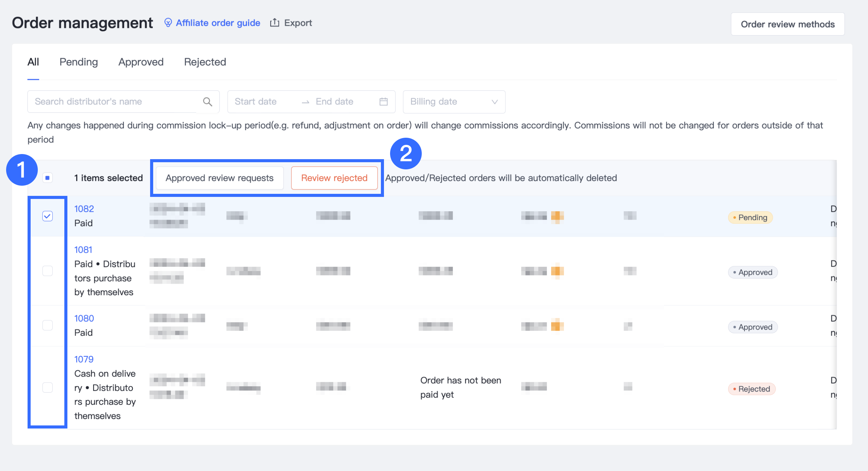Click the Export upload icon
This screenshot has height=471, width=868.
tap(274, 23)
